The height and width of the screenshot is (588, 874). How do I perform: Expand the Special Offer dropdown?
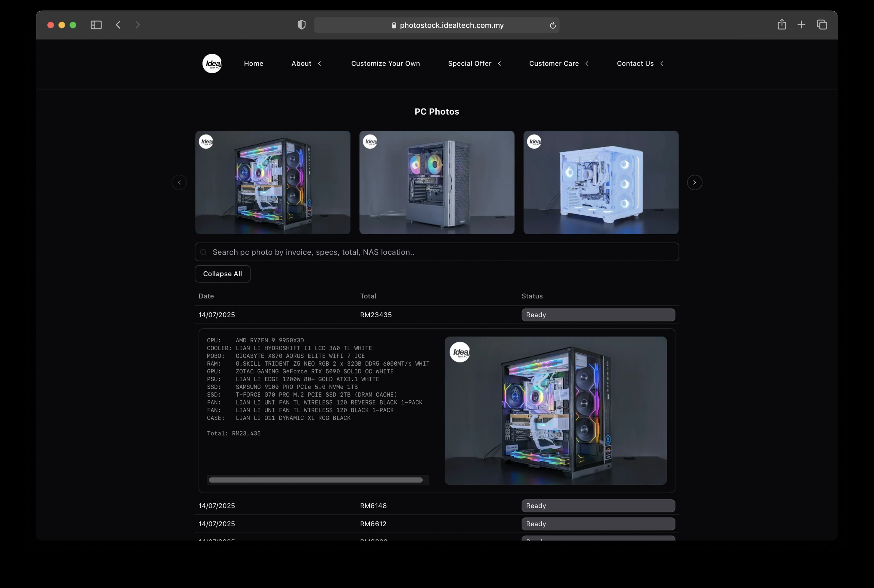475,64
